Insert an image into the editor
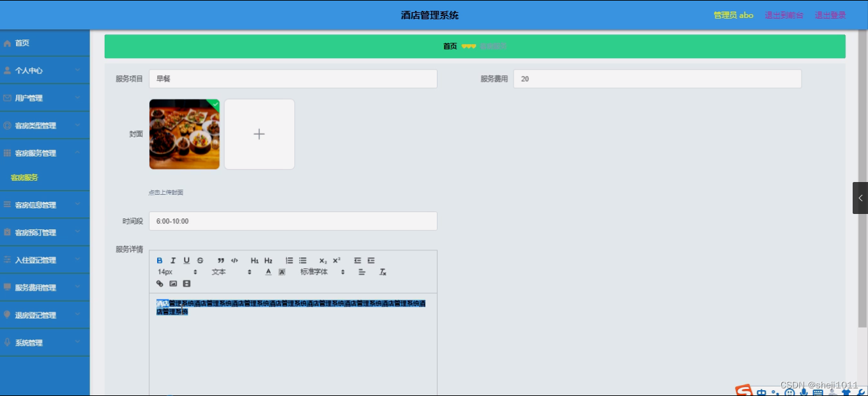868x396 pixels. [x=173, y=284]
